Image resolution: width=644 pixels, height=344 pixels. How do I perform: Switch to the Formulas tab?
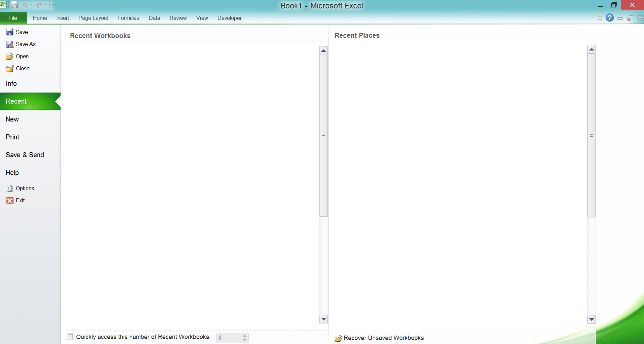[128, 18]
